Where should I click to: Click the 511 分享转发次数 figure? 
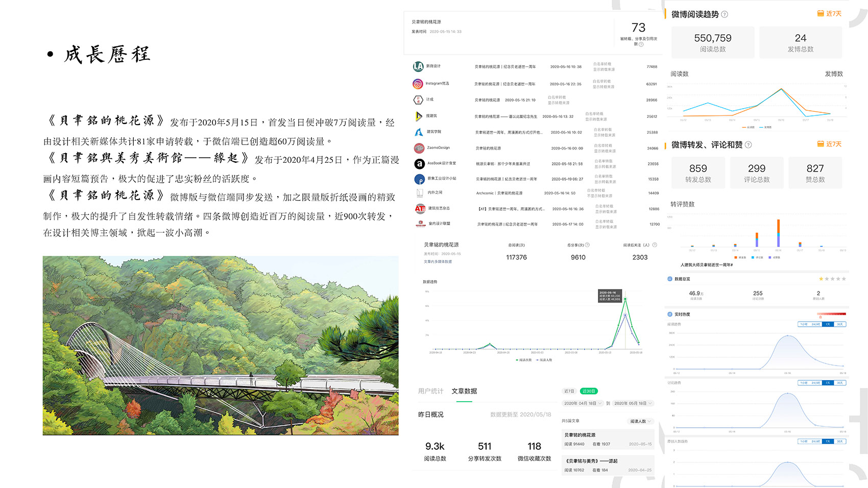pyautogui.click(x=485, y=447)
